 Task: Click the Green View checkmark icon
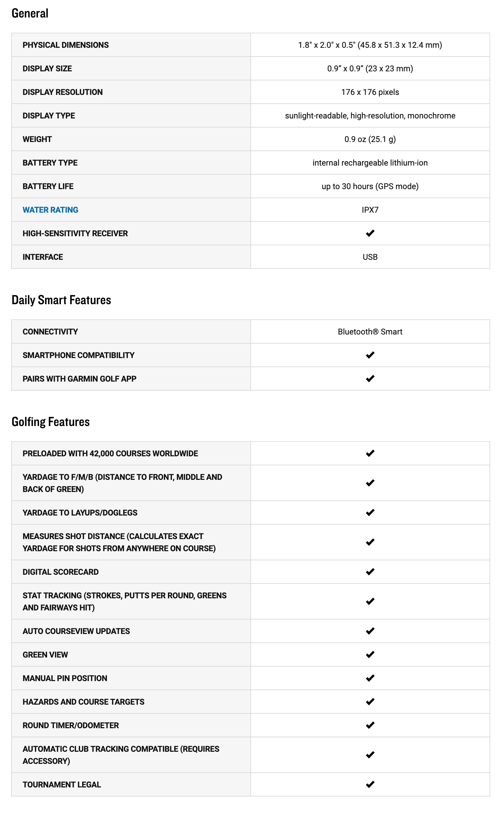pyautogui.click(x=370, y=655)
